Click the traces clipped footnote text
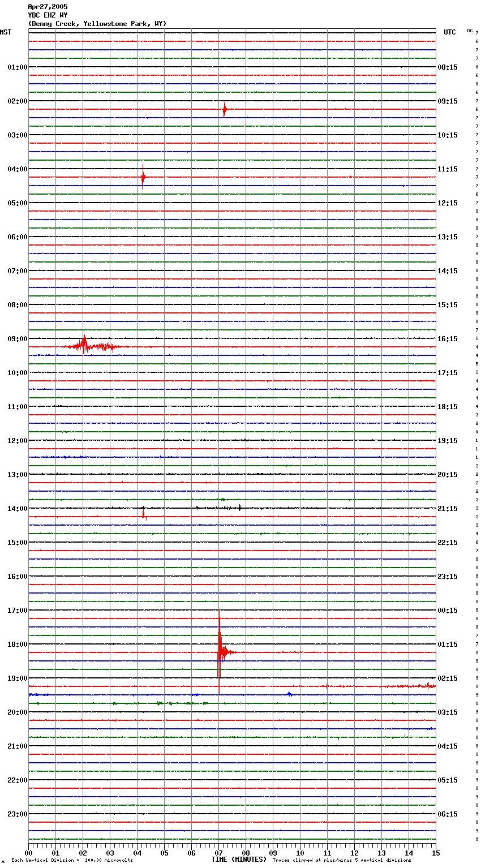This screenshot has width=481, height=868. click(x=342, y=861)
